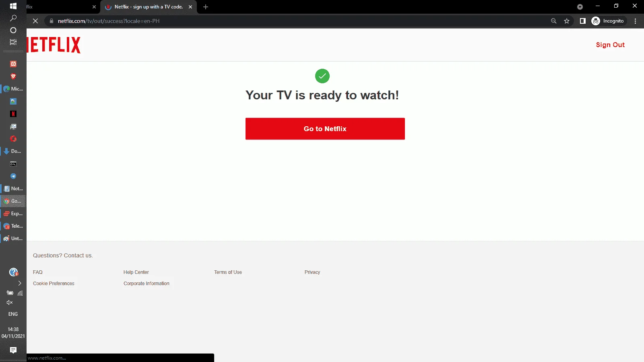
Task: Switch to the 'Unt...' Paint taskbar window
Action: tap(13, 239)
